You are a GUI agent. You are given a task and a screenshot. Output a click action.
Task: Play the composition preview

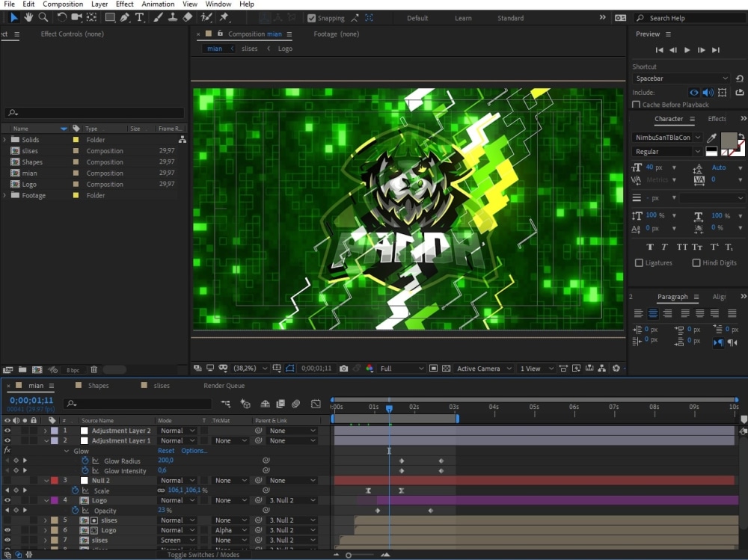pos(687,49)
